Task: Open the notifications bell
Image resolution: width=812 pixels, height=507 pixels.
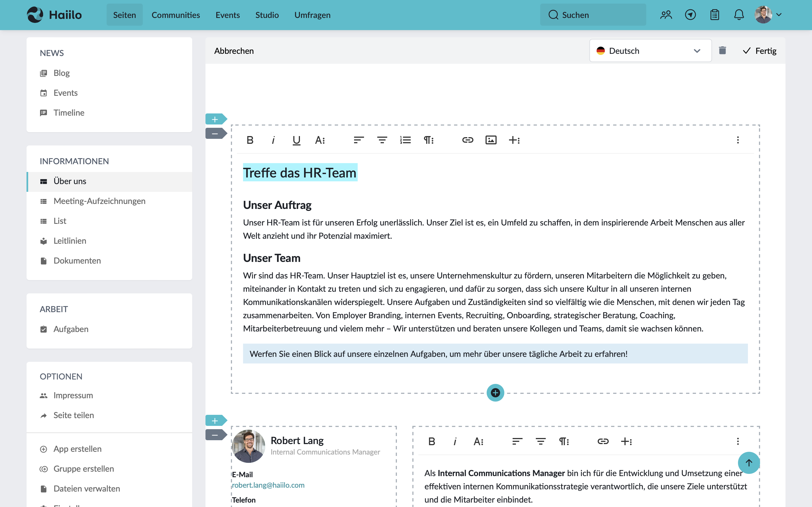Action: pos(739,15)
